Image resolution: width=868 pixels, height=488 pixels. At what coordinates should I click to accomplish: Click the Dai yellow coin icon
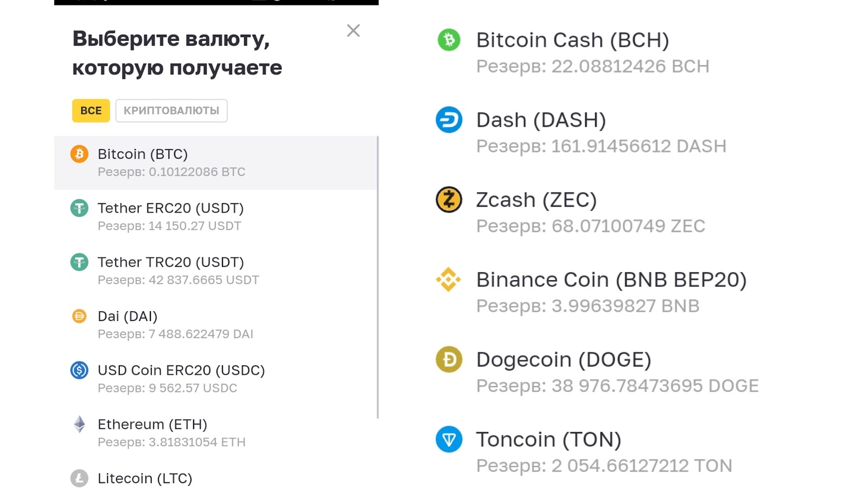tap(79, 316)
